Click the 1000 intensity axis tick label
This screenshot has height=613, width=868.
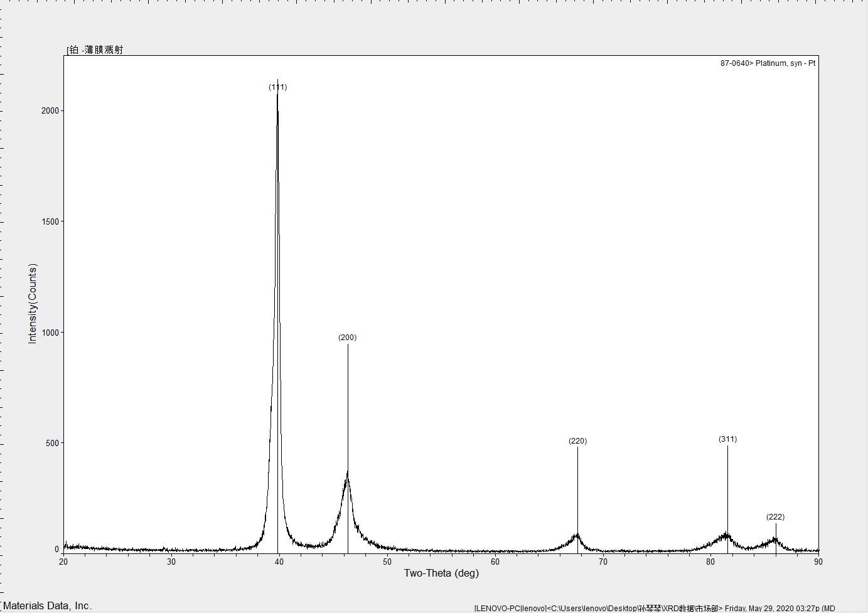point(50,333)
